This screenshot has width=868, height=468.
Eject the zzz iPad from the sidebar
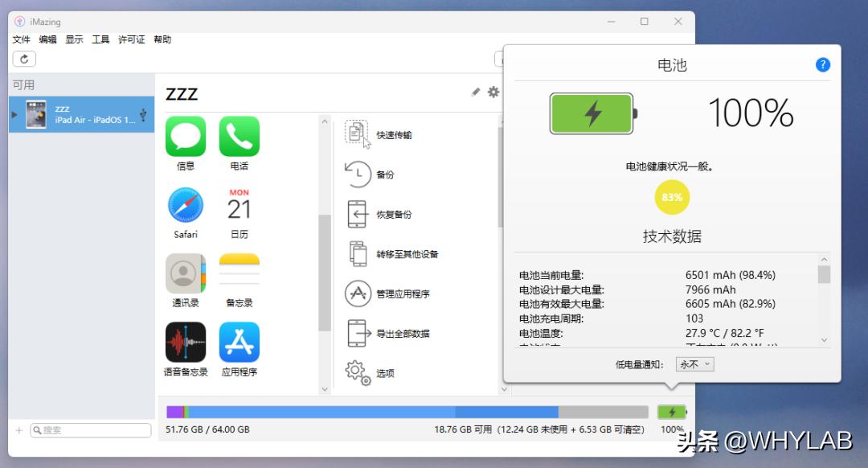pos(143,113)
